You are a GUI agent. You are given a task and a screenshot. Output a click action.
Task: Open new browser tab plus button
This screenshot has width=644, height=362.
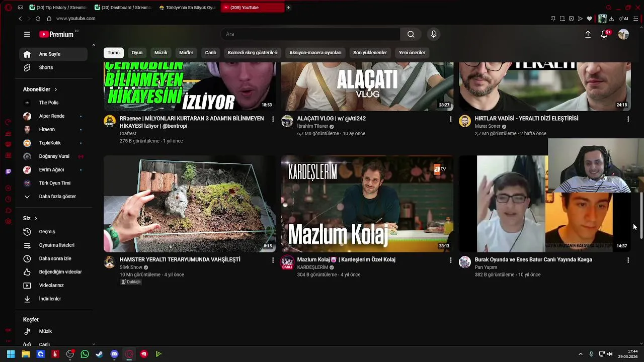[x=288, y=8]
